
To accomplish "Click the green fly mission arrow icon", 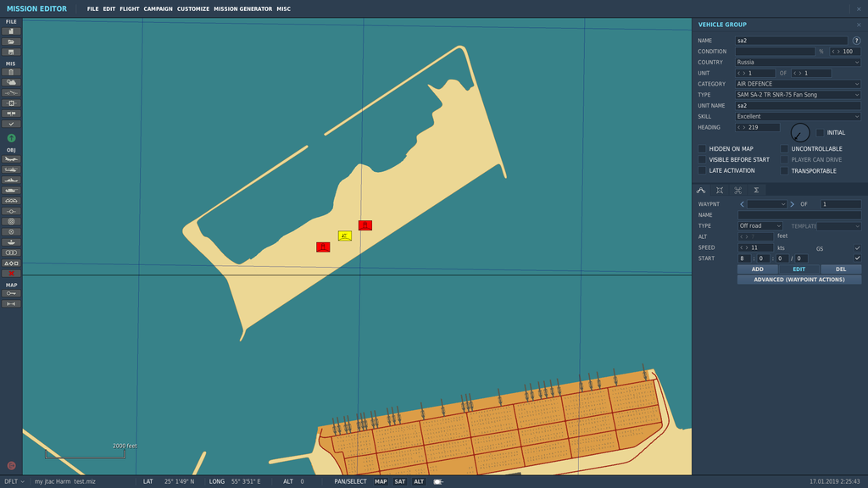I will tap(11, 137).
